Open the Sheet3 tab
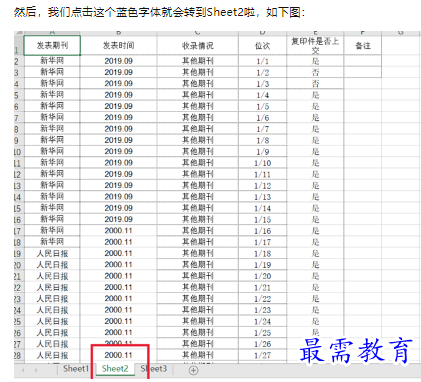Viewport: 421px width, 382px height. coord(154,369)
